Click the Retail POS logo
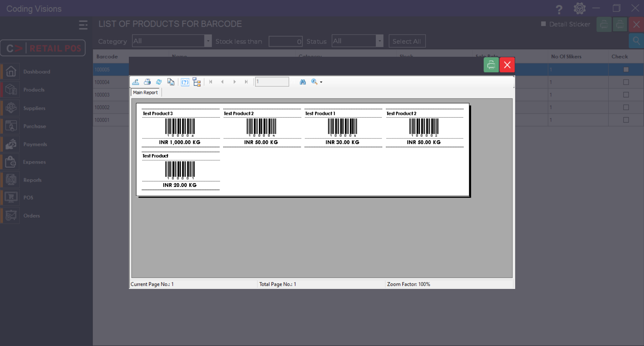The width and height of the screenshot is (644, 346). (x=43, y=48)
